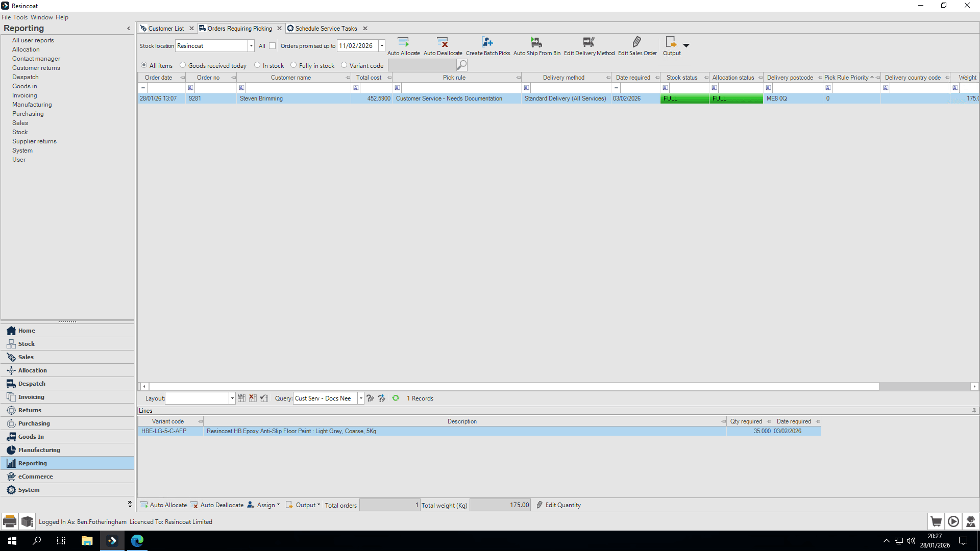This screenshot has height=551, width=980.
Task: Select the Fully in stock radio button
Action: (293, 65)
